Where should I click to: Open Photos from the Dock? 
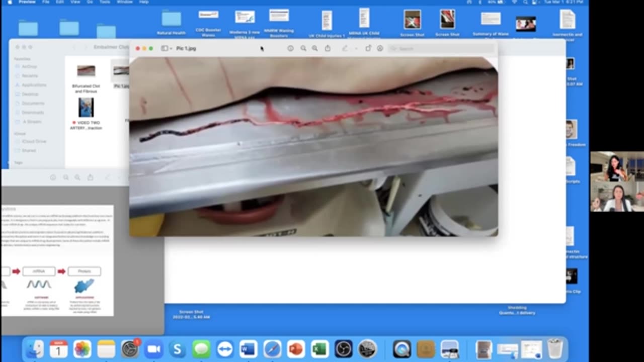pyautogui.click(x=82, y=349)
